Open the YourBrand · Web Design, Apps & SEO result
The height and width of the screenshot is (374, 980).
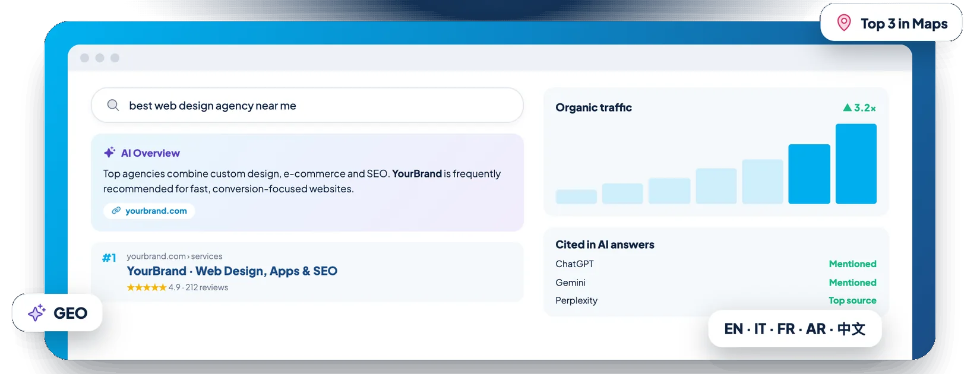[232, 271]
